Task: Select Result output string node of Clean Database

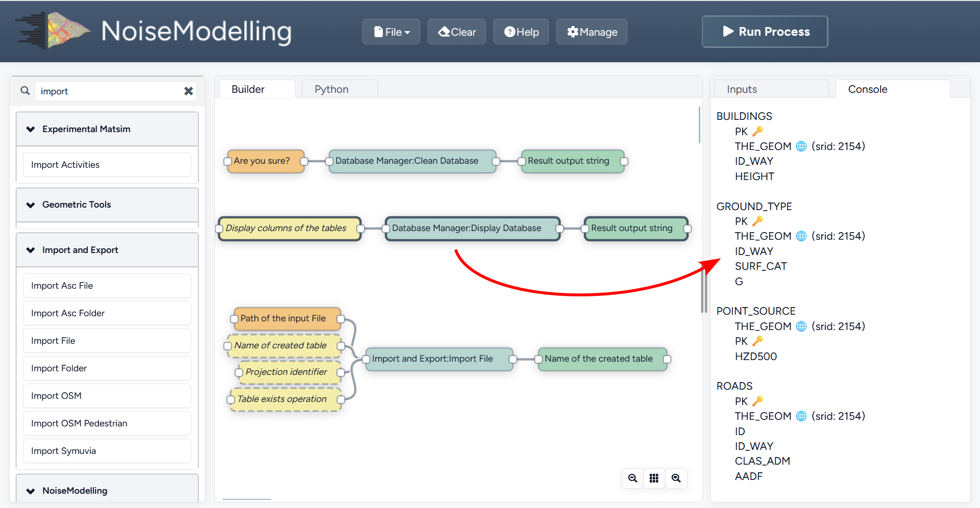Action: tap(573, 161)
